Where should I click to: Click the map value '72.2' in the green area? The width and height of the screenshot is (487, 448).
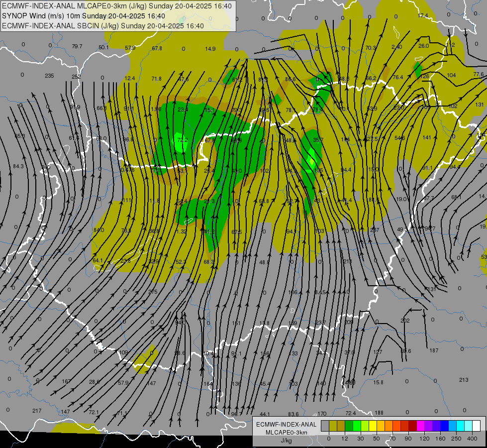[x=183, y=140]
